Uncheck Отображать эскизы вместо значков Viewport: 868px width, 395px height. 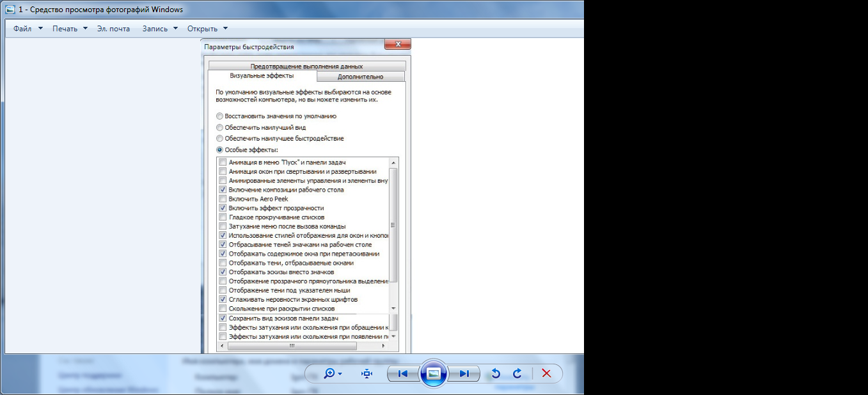pyautogui.click(x=223, y=272)
